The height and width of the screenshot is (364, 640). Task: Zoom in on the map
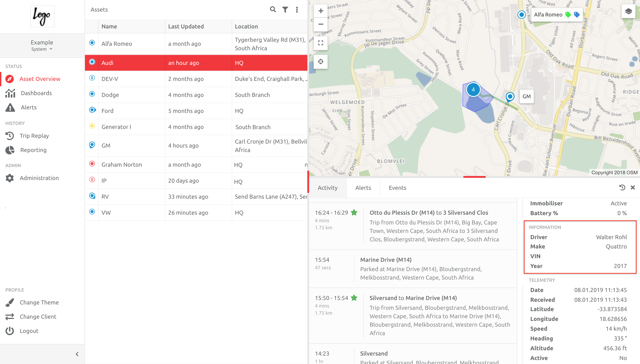(x=320, y=11)
